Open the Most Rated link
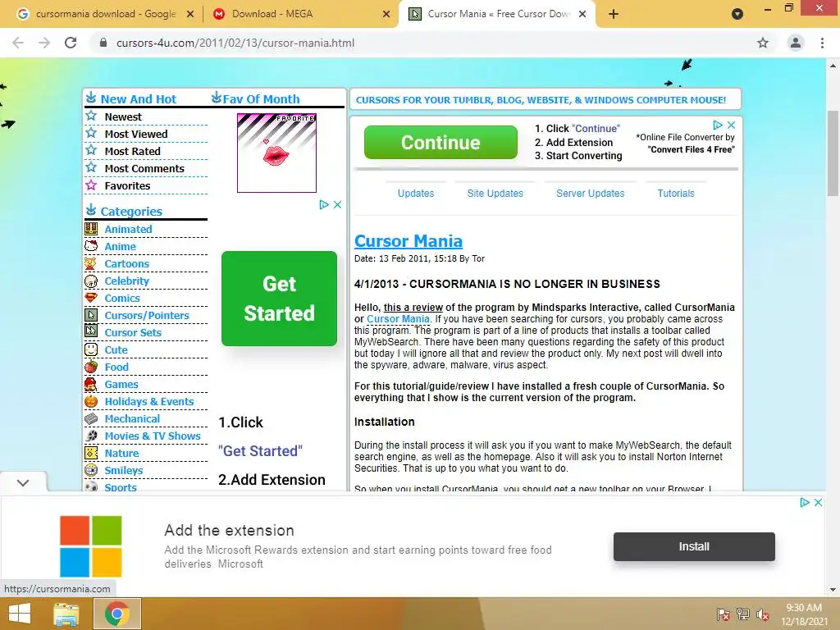840x630 pixels. [x=132, y=151]
